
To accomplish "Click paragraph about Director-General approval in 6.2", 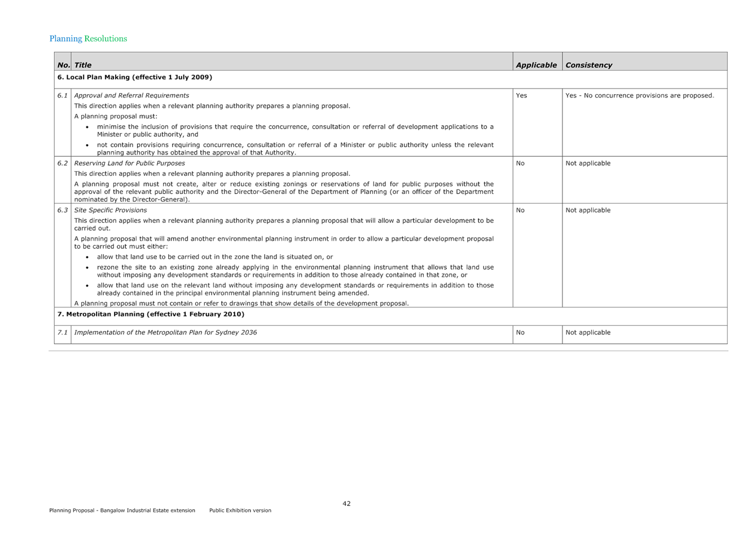I will point(284,192).
